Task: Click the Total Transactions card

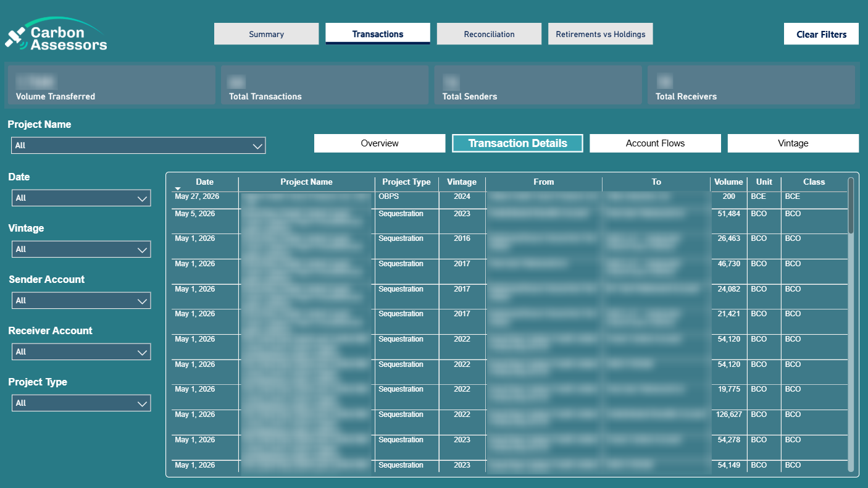Action: point(325,85)
